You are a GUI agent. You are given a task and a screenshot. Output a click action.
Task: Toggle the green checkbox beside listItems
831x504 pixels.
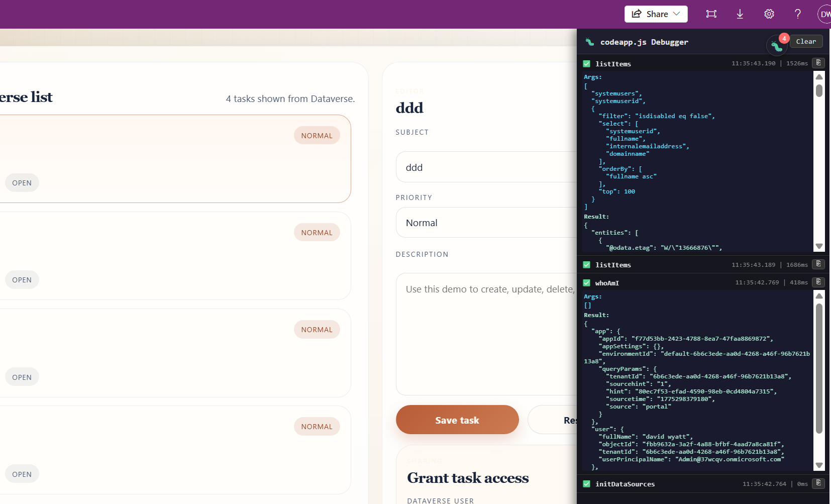pyautogui.click(x=587, y=63)
